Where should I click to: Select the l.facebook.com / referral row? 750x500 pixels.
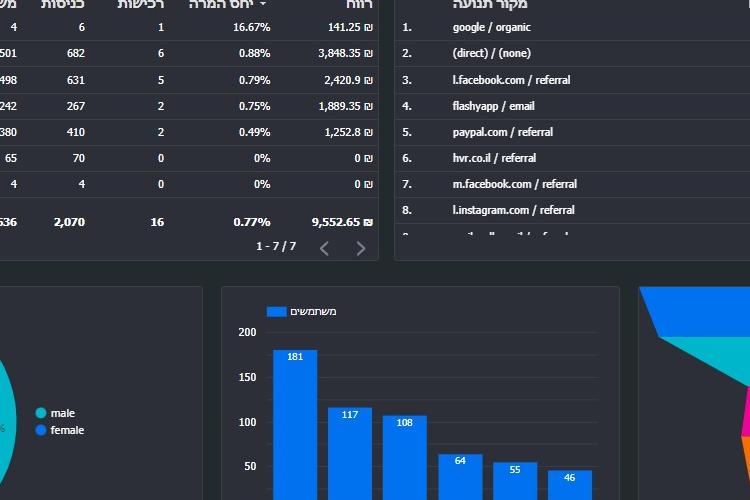coord(572,80)
